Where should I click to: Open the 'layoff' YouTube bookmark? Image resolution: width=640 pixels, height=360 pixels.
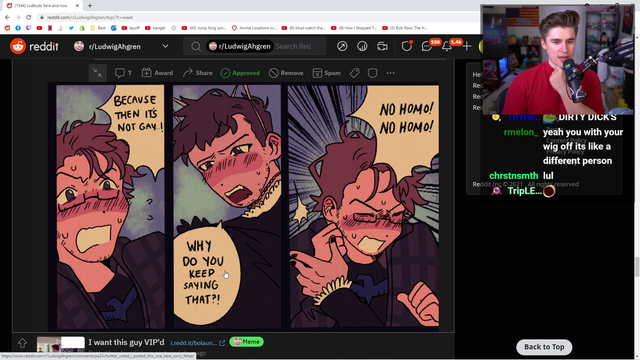131,28
